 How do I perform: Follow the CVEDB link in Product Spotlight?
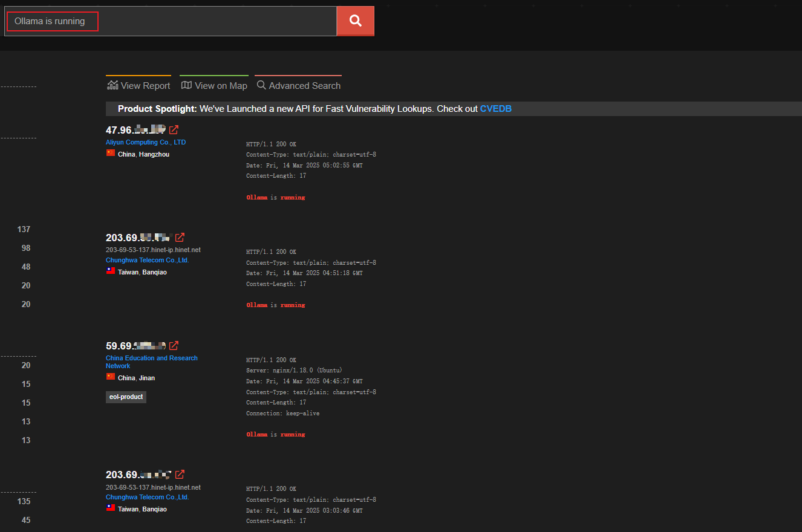[496, 109]
